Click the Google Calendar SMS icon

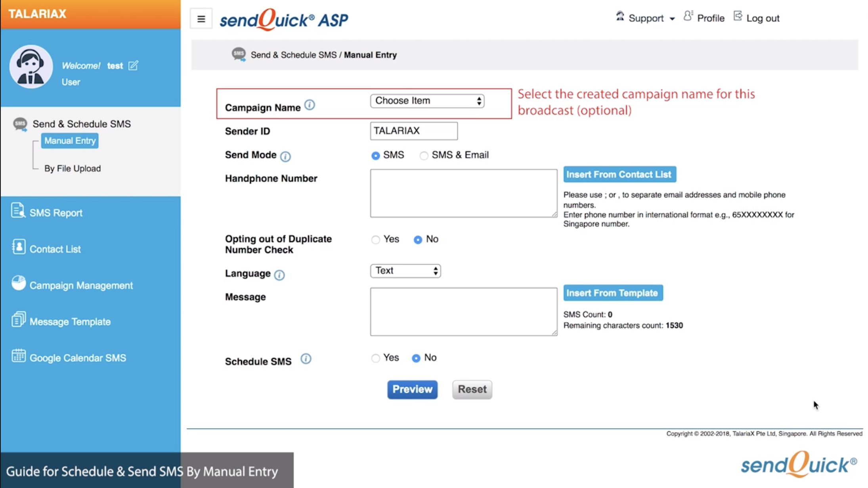pos(19,356)
